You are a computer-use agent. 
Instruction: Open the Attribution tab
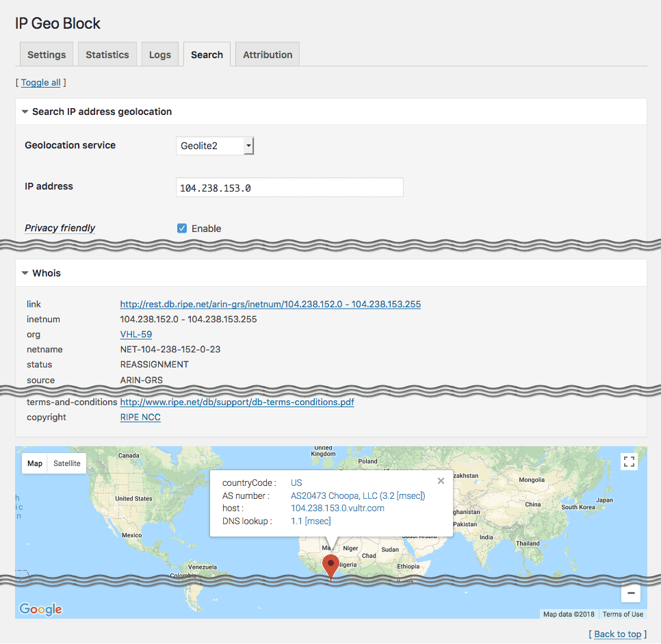268,55
